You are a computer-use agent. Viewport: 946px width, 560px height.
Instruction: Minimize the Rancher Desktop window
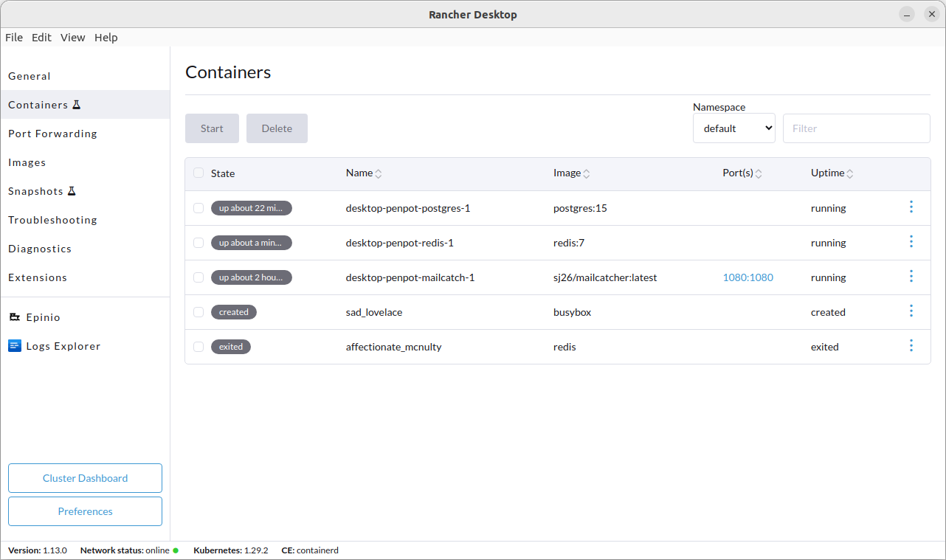pyautogui.click(x=907, y=15)
